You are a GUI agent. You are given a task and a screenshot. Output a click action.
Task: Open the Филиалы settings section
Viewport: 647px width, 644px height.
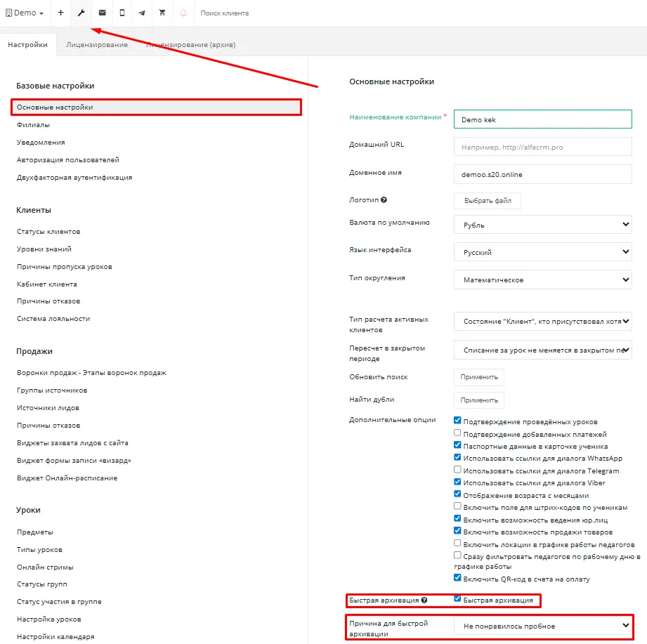point(34,124)
